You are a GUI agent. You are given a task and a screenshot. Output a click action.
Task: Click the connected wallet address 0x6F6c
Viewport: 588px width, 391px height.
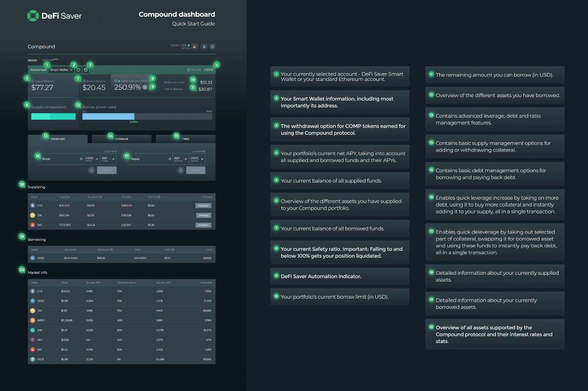178,45
